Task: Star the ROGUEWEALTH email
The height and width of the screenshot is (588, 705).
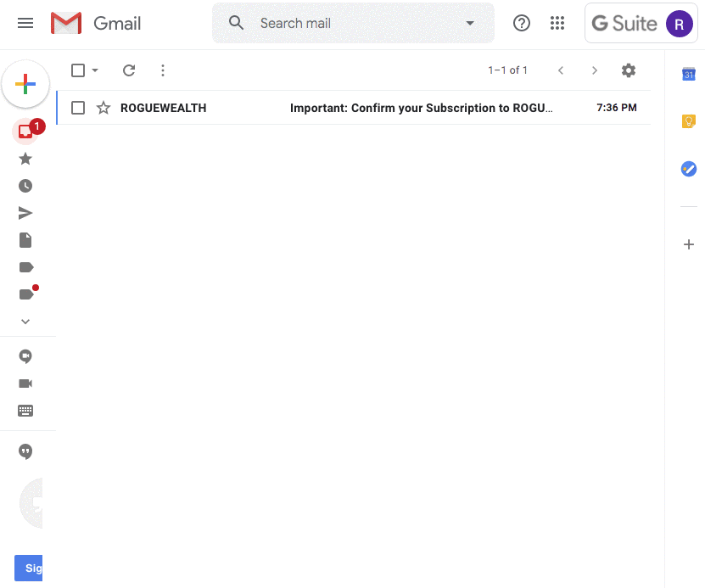Action: [104, 108]
